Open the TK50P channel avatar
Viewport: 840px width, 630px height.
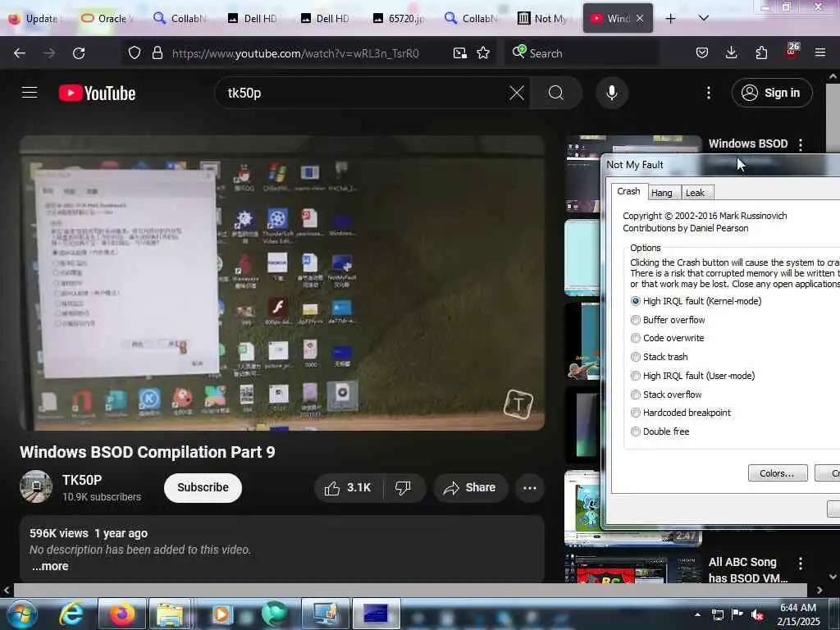pos(36,486)
